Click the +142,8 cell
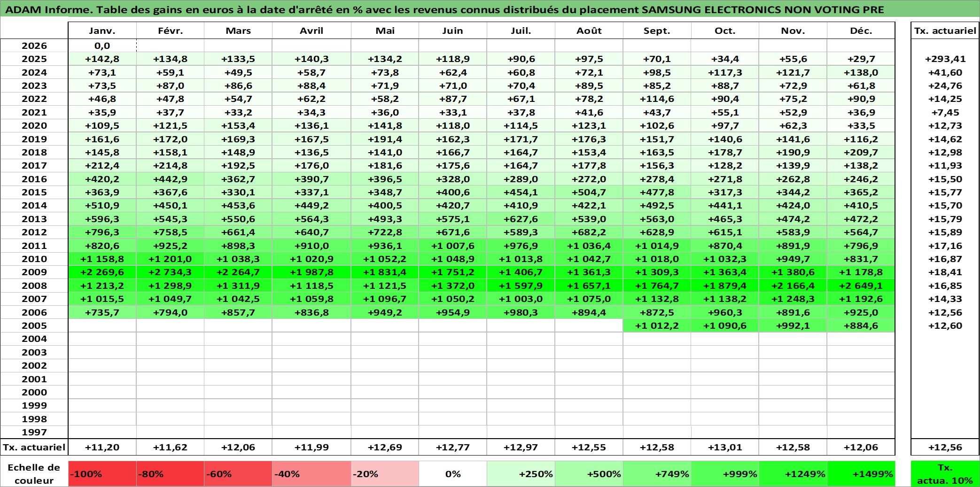980x487 pixels. point(102,59)
